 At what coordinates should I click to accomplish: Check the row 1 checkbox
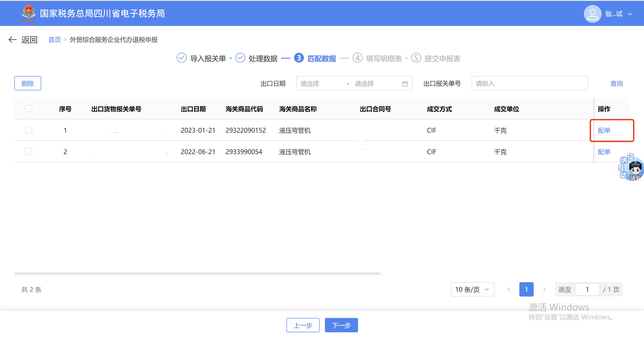29,130
